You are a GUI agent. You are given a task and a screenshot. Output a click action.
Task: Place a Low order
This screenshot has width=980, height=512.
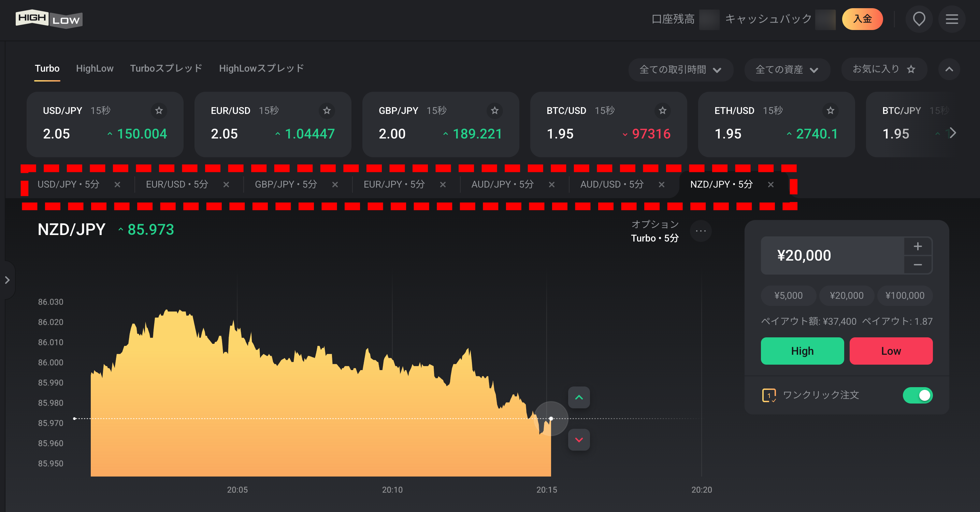891,351
